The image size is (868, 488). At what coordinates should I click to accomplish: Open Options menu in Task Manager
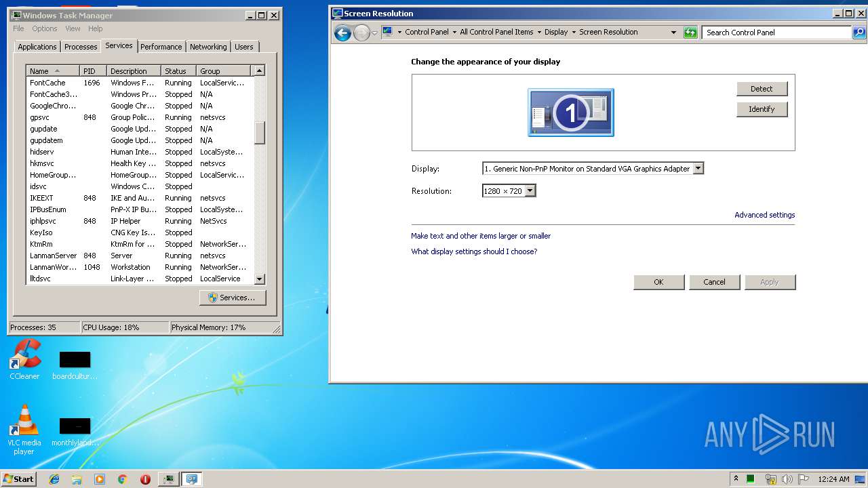45,28
